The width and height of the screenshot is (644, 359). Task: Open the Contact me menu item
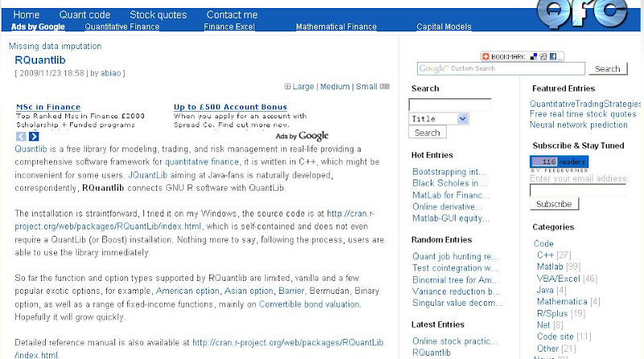click(x=232, y=14)
